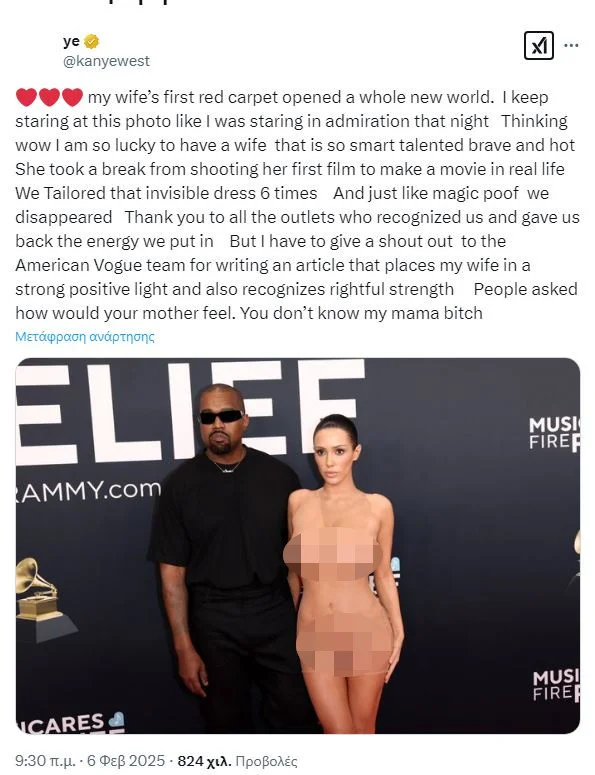Open the attached red carpet photo
Viewport: 595px width, 775px height.
click(298, 546)
